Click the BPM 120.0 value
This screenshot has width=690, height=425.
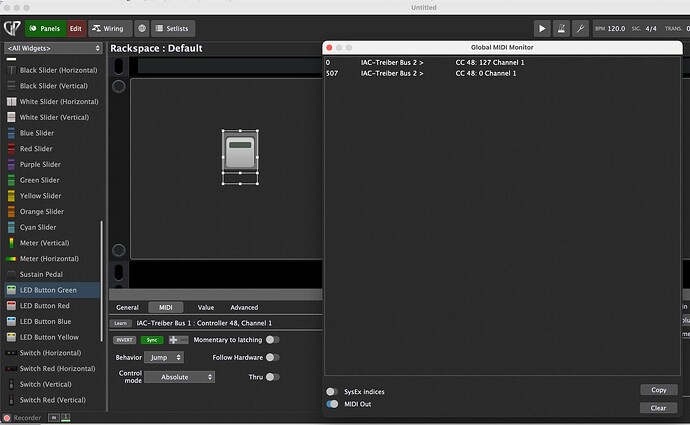pyautogui.click(x=616, y=29)
